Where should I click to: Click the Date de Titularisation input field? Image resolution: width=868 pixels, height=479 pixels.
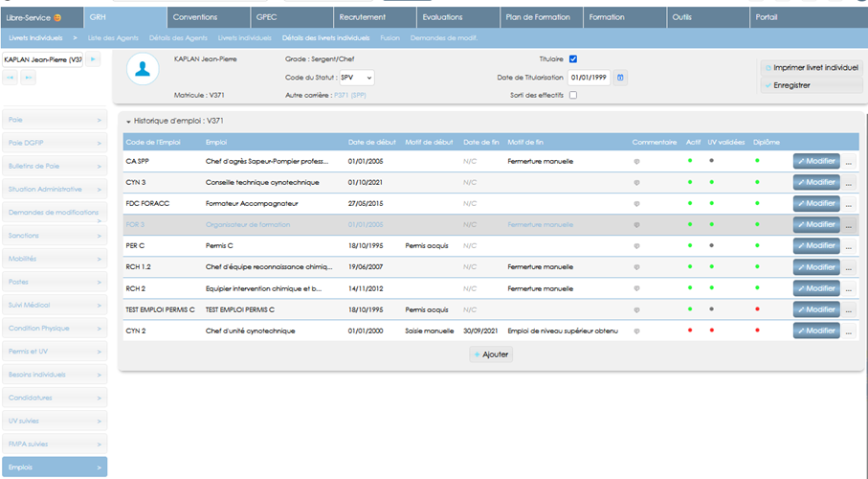(x=589, y=78)
